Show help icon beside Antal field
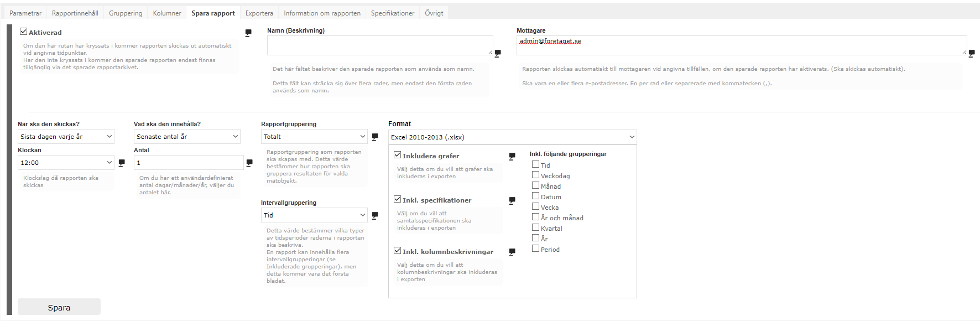 [x=249, y=163]
